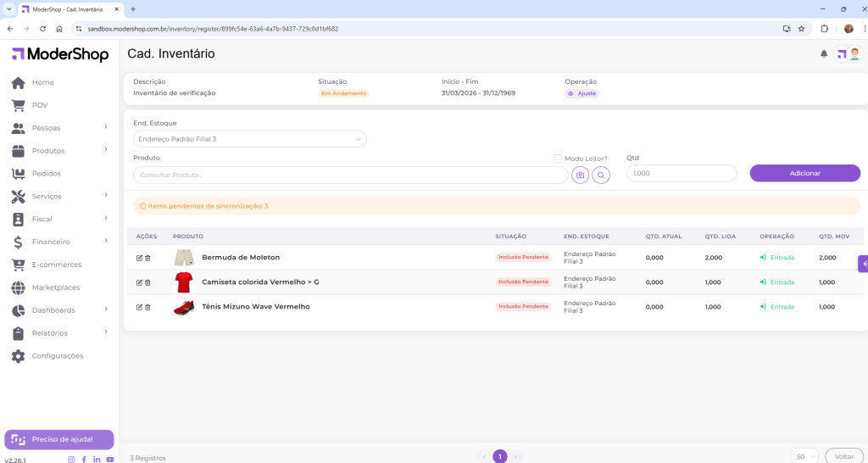Click trash icon for Camiseta colorida row

147,282
